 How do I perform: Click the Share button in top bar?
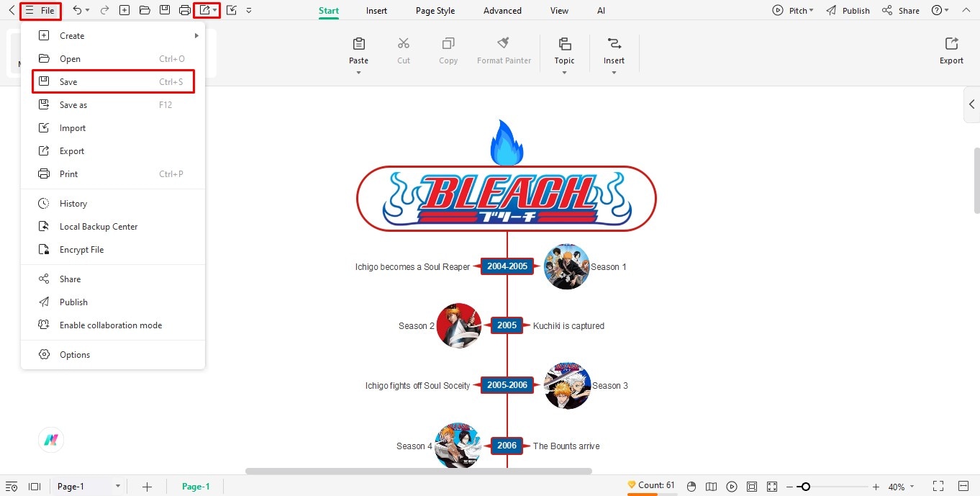901,11
